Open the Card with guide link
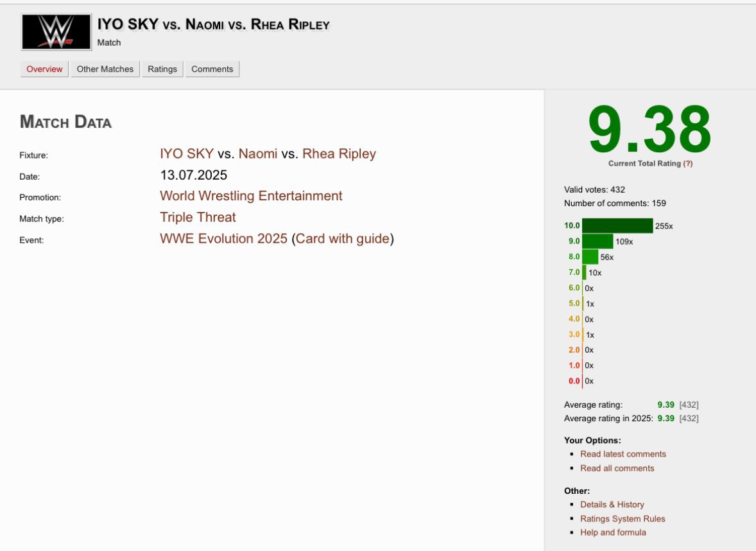 (x=343, y=238)
